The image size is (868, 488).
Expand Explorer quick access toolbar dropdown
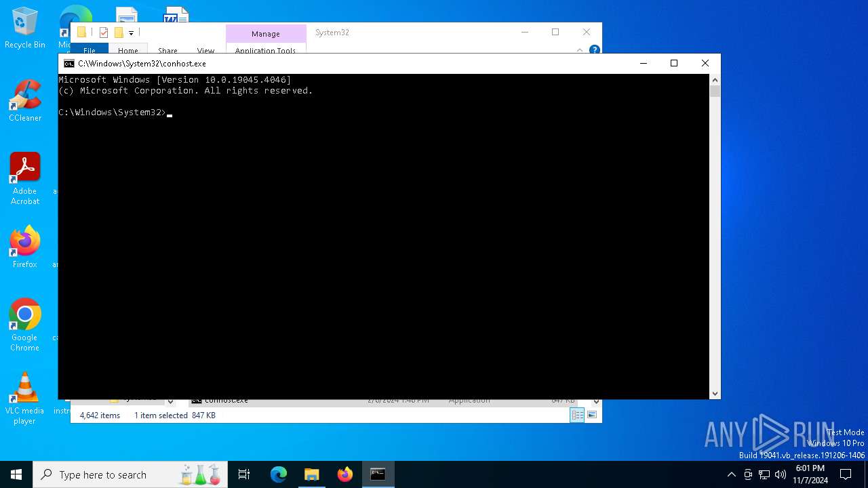pos(131,33)
